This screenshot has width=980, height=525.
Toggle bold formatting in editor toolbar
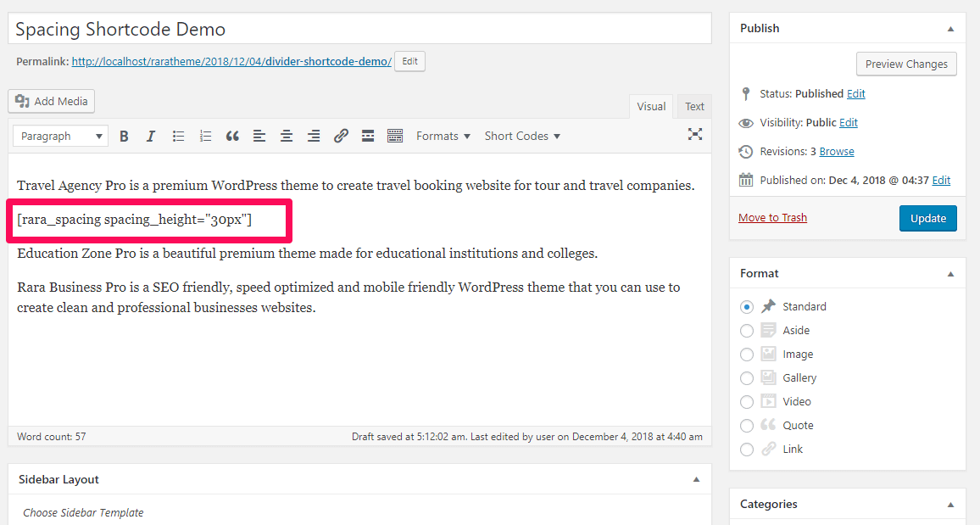tap(124, 136)
